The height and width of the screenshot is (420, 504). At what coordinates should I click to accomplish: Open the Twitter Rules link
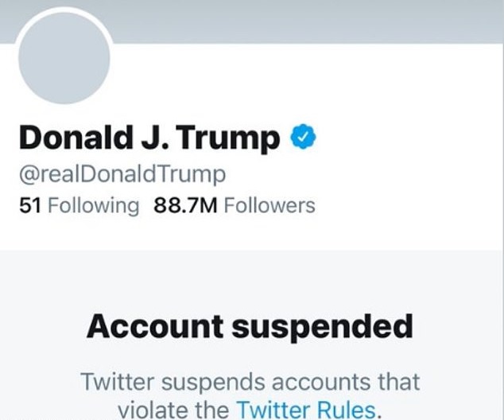click(x=304, y=410)
